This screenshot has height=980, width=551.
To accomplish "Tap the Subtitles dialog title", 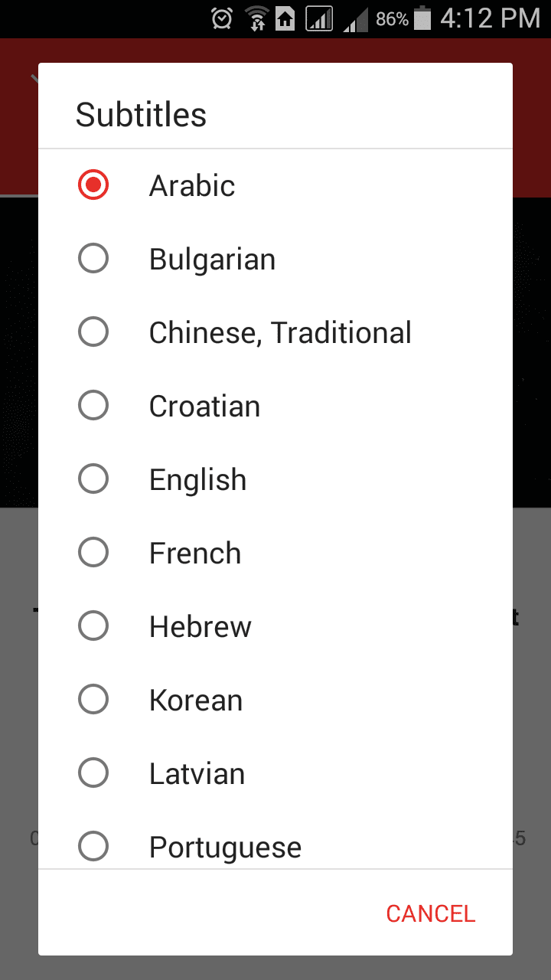I will (141, 115).
